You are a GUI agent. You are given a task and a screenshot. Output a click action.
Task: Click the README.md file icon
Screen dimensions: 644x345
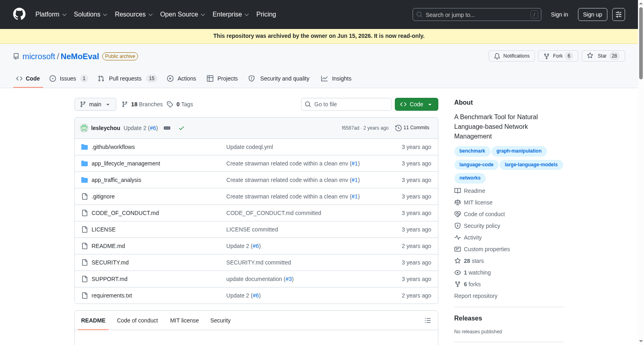[85, 246]
